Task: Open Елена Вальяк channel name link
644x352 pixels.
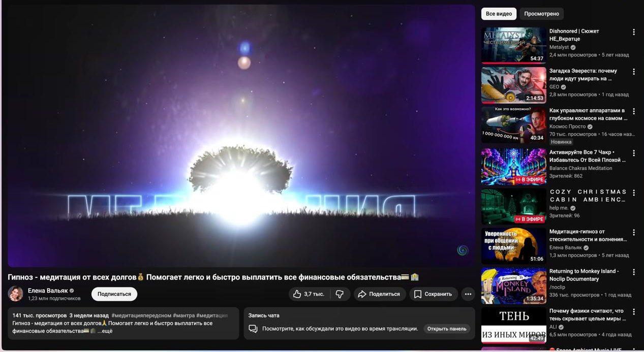Action: tap(48, 291)
